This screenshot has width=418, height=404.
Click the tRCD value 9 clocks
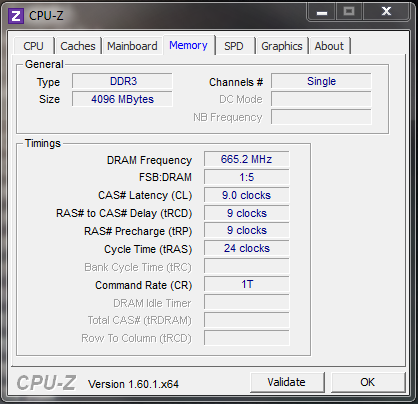247,213
